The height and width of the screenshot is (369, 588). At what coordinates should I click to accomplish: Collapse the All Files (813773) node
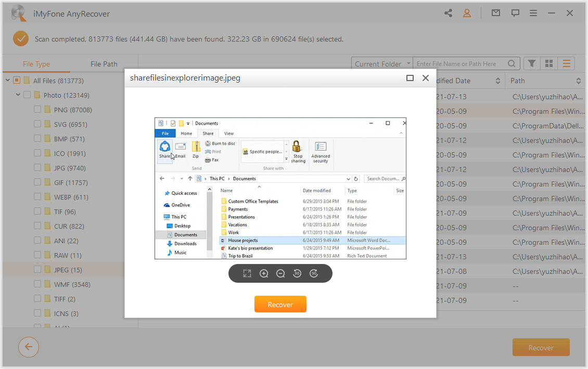8,81
